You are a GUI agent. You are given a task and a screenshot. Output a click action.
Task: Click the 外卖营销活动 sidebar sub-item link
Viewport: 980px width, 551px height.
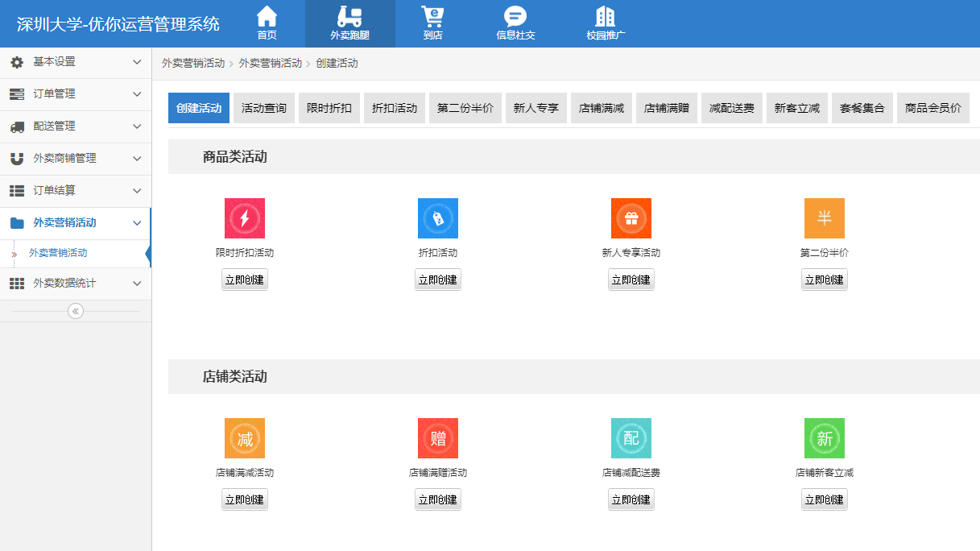58,253
